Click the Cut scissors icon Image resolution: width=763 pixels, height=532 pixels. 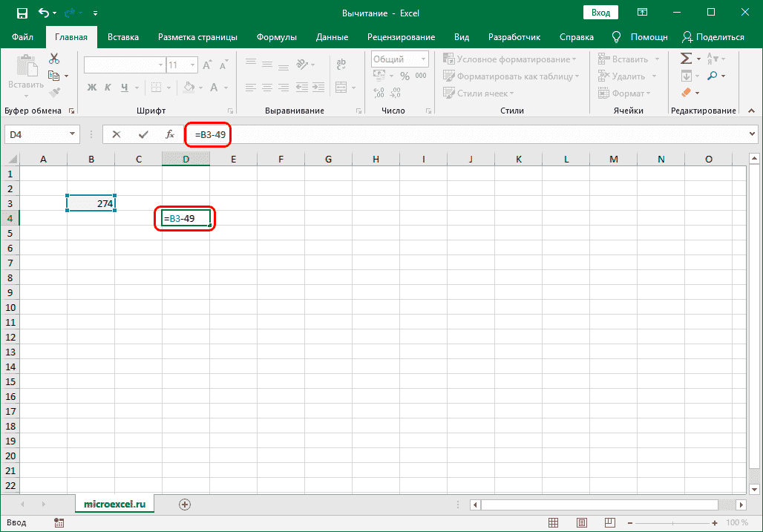coord(54,59)
